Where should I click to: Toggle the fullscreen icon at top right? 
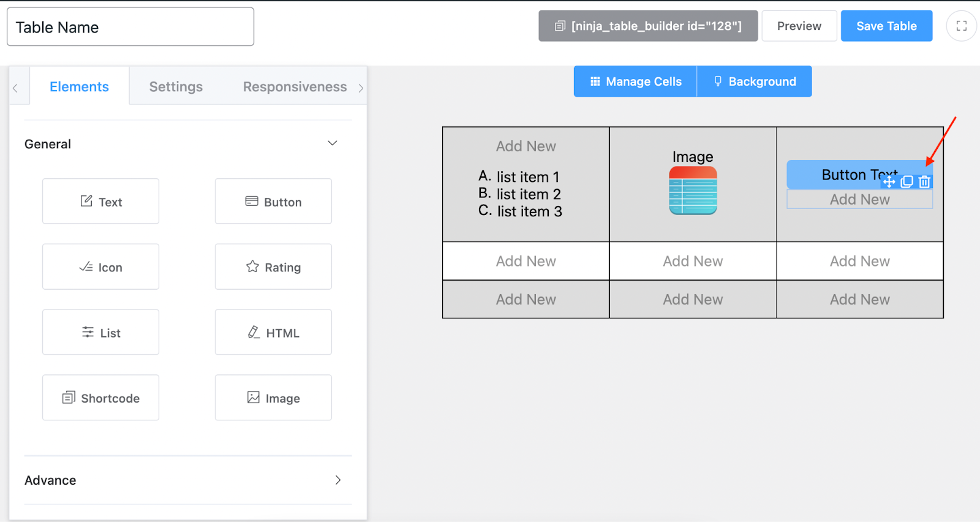coord(961,26)
